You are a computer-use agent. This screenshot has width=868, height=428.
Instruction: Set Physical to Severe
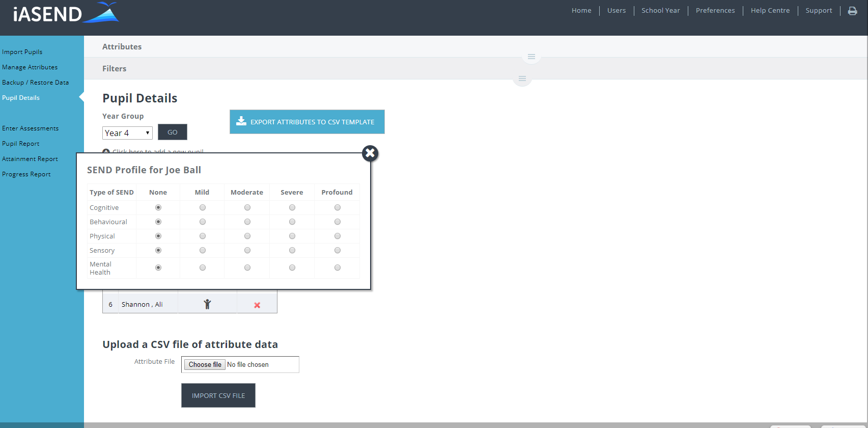tap(292, 236)
